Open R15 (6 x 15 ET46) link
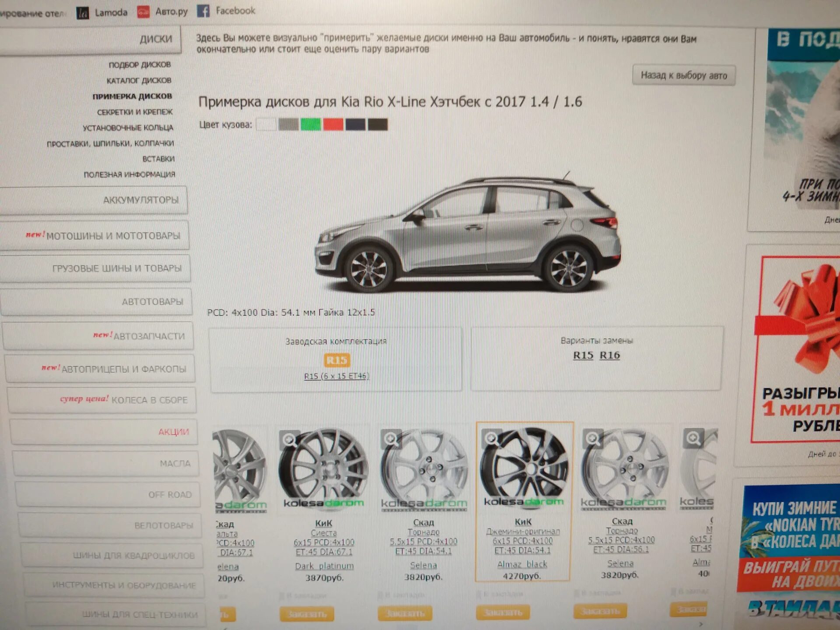Image resolution: width=840 pixels, height=630 pixels. tap(336, 376)
